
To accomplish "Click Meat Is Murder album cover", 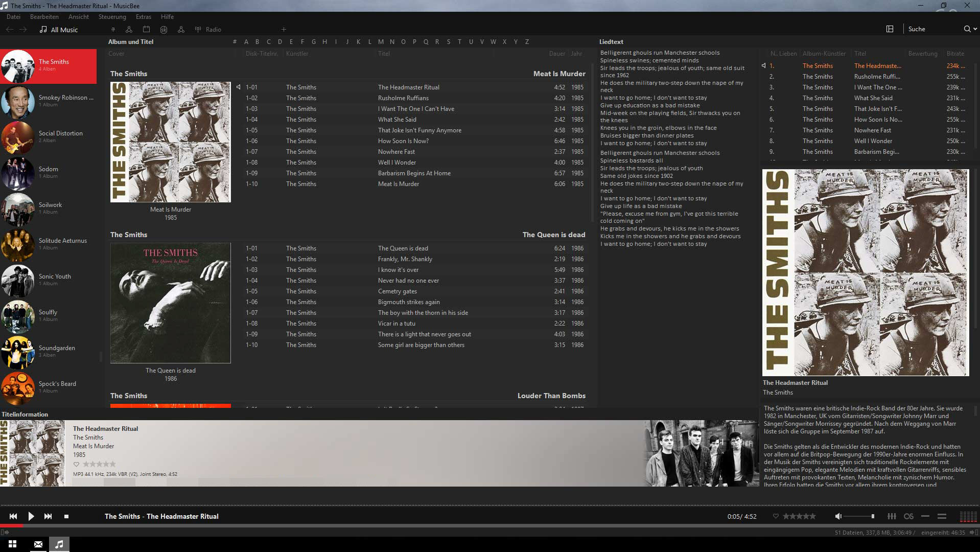I will tap(171, 142).
